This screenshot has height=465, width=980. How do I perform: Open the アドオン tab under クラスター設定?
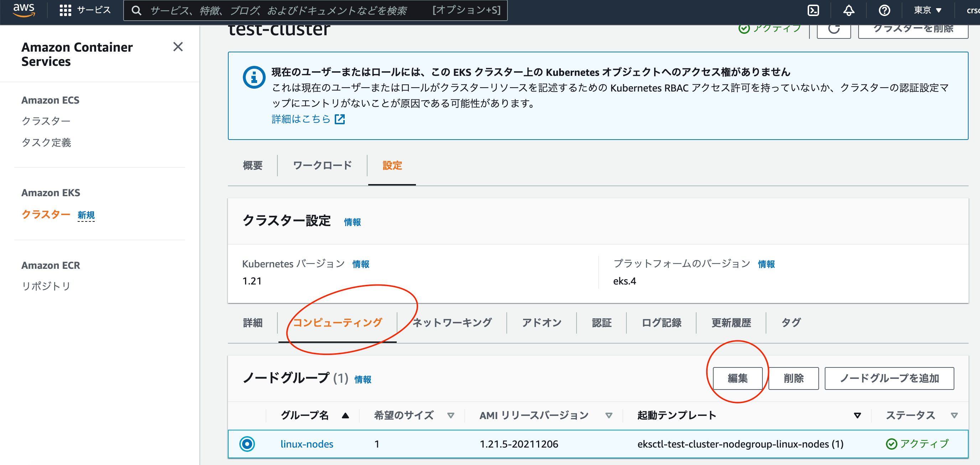pyautogui.click(x=542, y=322)
